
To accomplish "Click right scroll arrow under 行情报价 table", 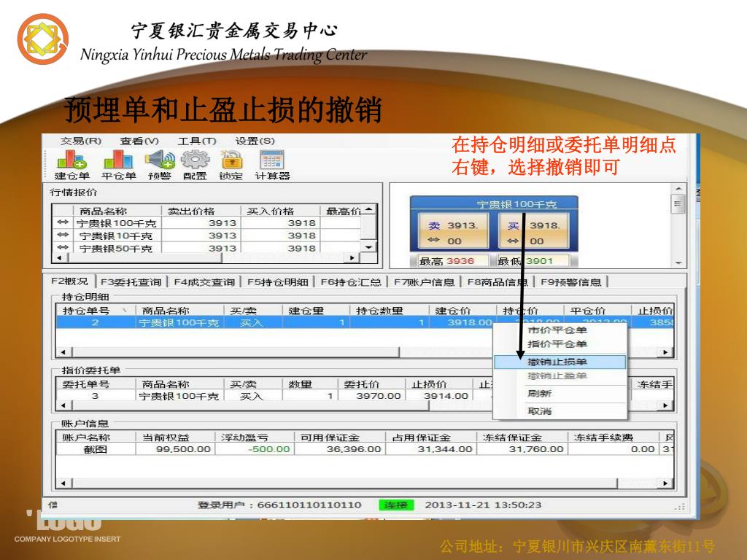I will pos(352,257).
